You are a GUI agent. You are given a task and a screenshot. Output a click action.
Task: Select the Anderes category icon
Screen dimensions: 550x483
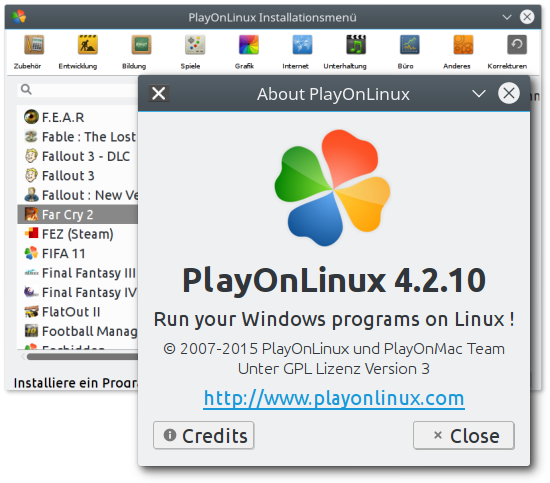click(463, 45)
